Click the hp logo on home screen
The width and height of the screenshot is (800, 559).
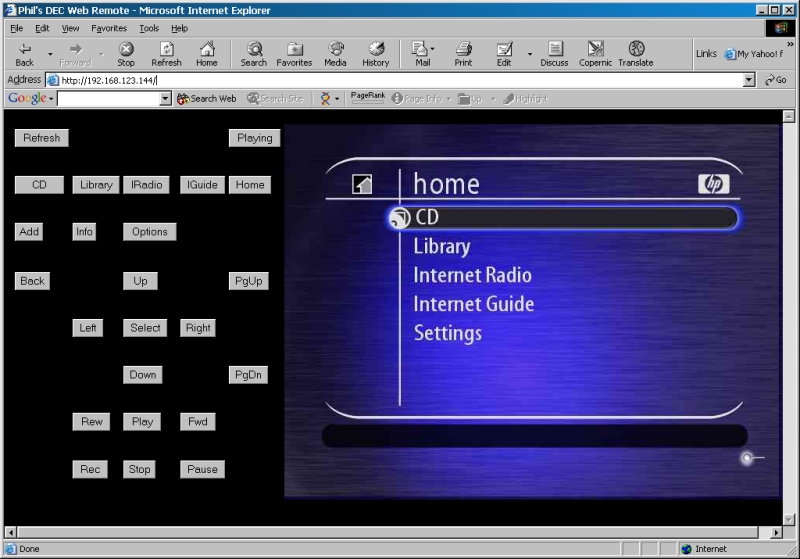point(714,184)
